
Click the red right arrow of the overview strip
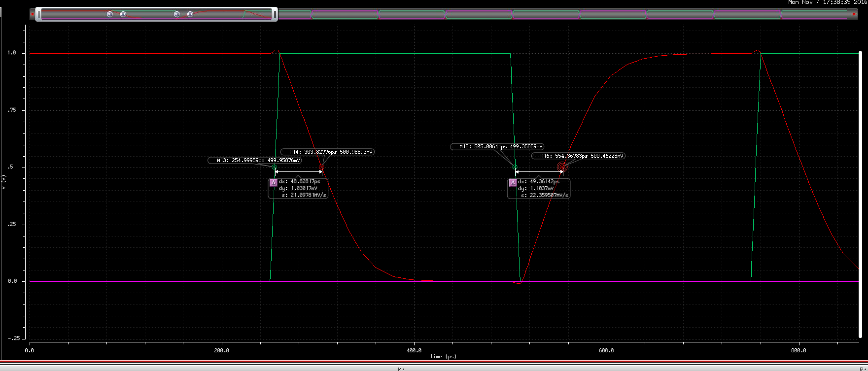pyautogui.click(x=855, y=14)
